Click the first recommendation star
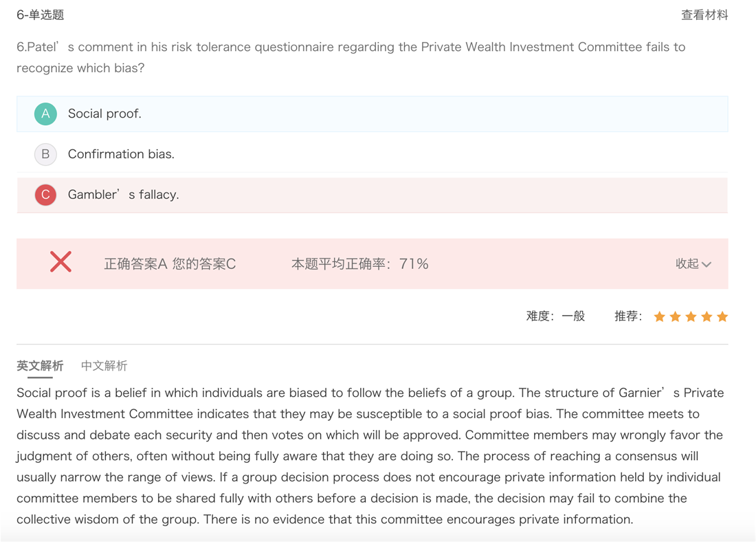Image resolution: width=756 pixels, height=542 pixels. (660, 316)
